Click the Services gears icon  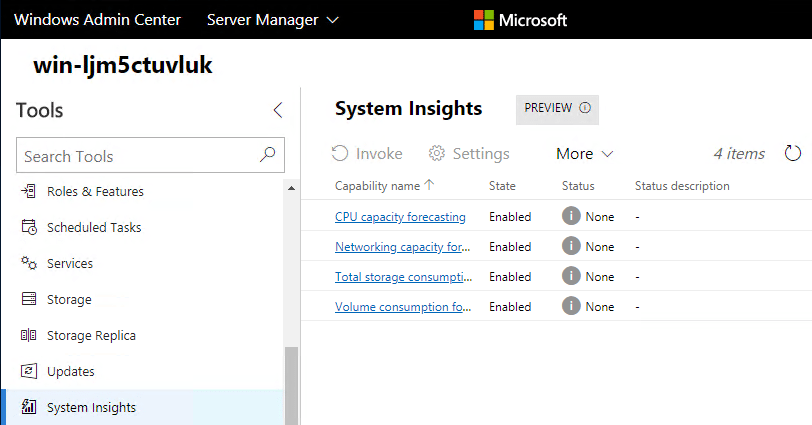point(28,263)
